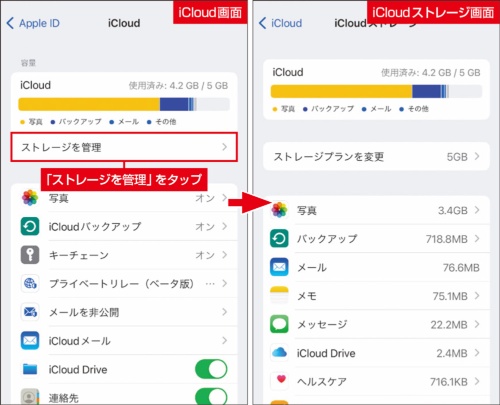Go back to Apple ID
This screenshot has width=500, height=405.
click(x=33, y=23)
